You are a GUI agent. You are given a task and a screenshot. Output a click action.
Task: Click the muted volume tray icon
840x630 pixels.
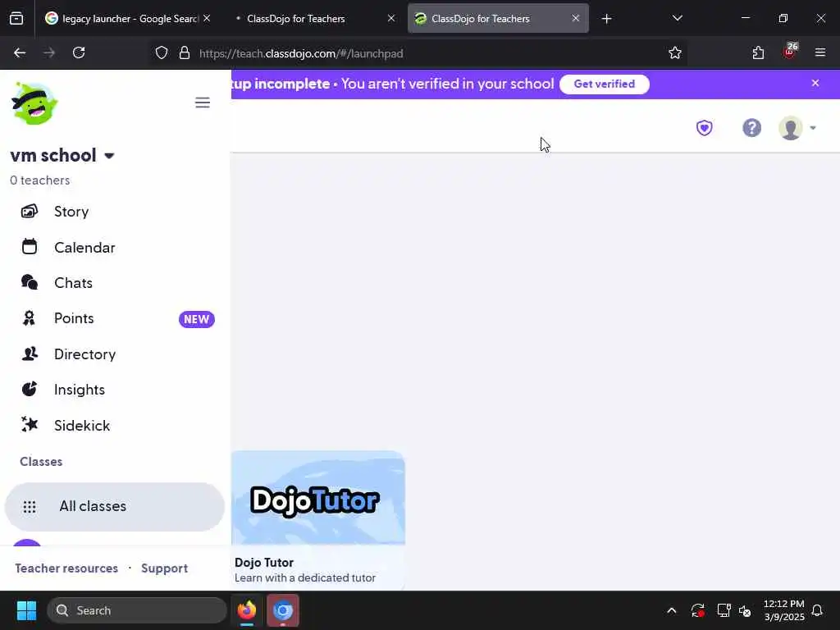745,610
